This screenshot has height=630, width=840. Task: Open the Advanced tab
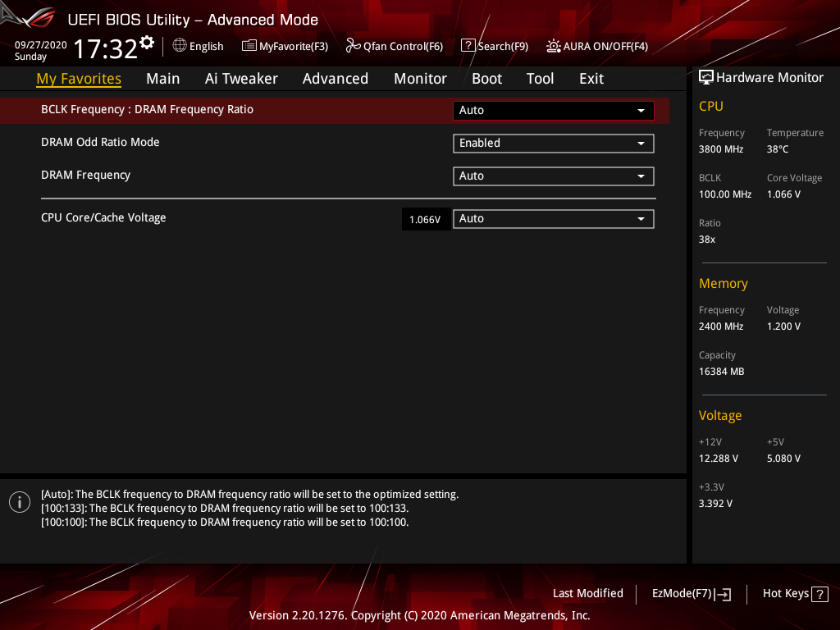click(x=336, y=79)
